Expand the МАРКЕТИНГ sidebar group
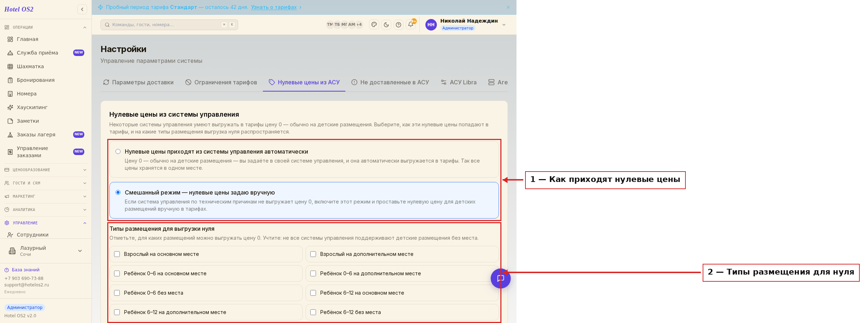This screenshot has width=868, height=323. 46,196
